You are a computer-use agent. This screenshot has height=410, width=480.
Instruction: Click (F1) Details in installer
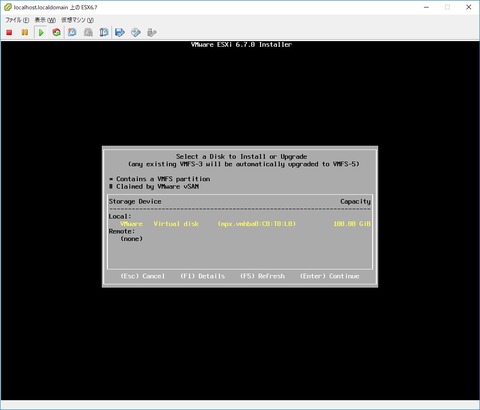202,276
